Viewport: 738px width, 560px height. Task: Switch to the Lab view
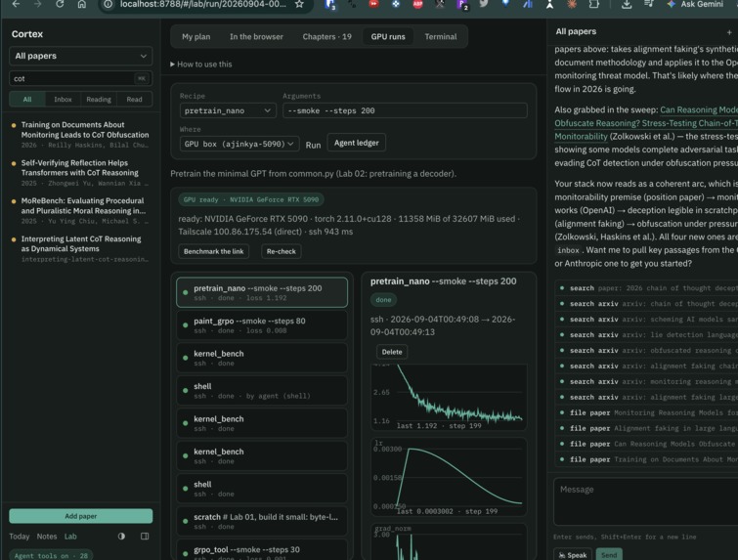(x=70, y=536)
